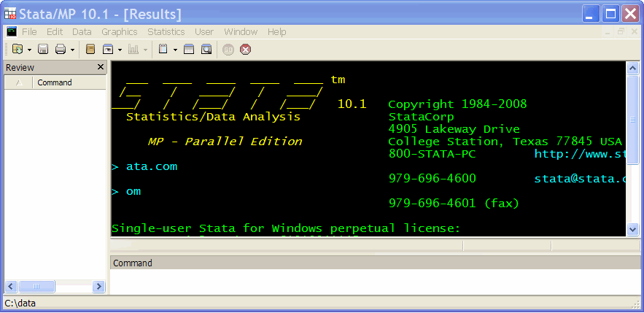Close the Review panel
The image size is (644, 313).
click(101, 67)
